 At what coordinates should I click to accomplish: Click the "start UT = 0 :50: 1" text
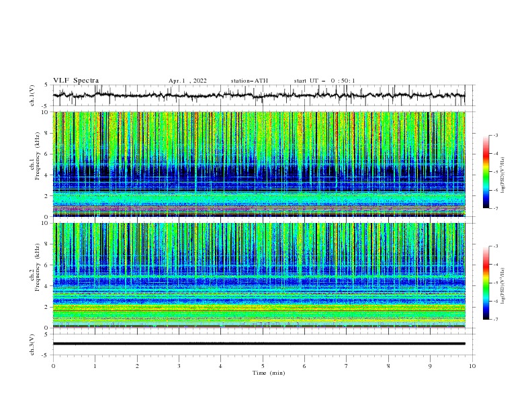pyautogui.click(x=324, y=81)
